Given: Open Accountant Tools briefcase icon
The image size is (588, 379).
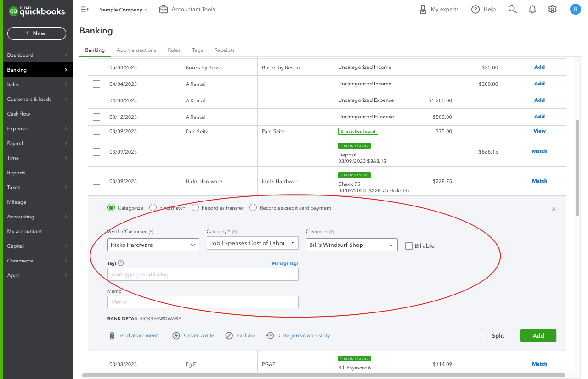Looking at the screenshot, I should coord(164,9).
